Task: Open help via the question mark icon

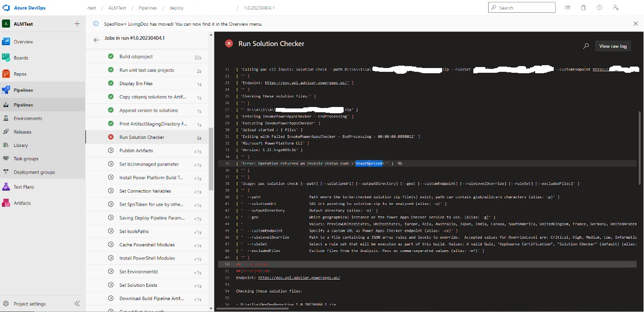Action: [x=599, y=7]
